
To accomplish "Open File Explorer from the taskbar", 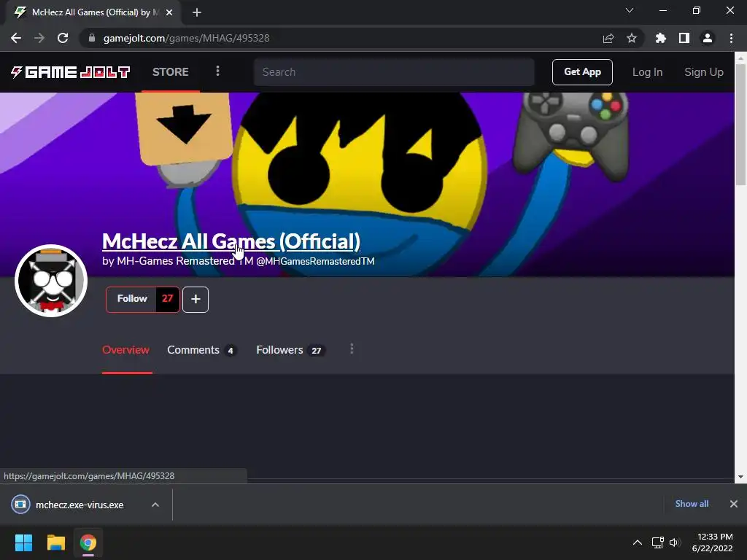I will click(55, 542).
